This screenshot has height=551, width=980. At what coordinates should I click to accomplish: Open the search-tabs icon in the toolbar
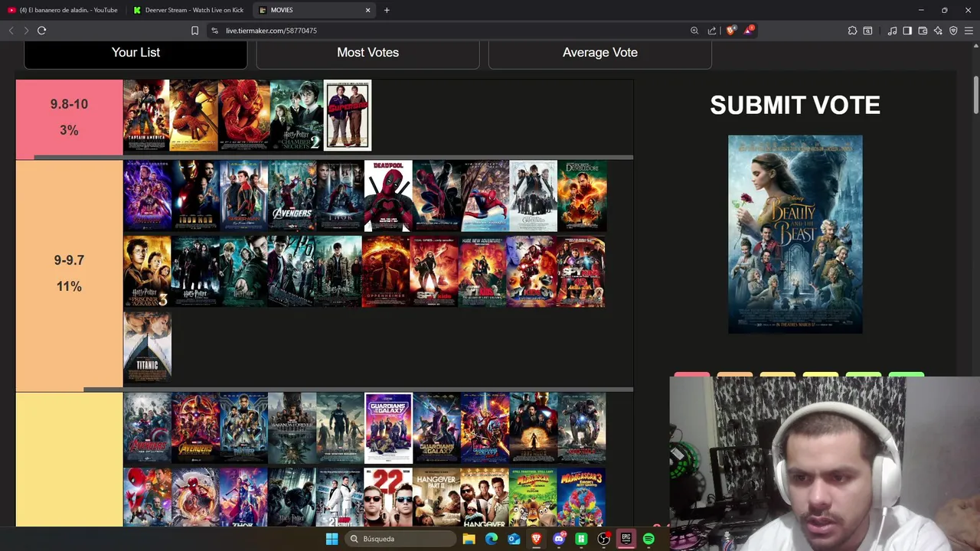point(867,31)
